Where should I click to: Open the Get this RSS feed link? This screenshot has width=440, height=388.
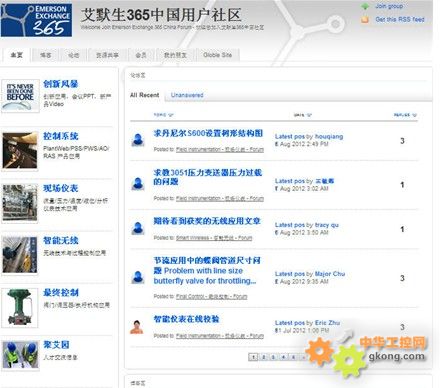400,19
